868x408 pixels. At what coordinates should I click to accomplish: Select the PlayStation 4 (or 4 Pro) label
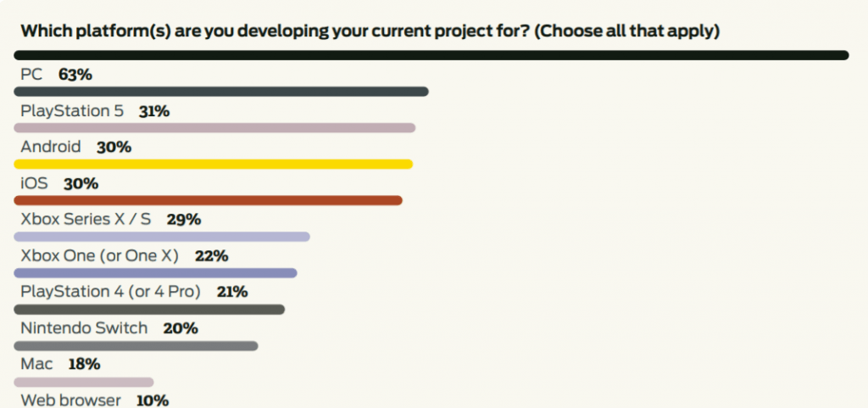[x=111, y=293]
